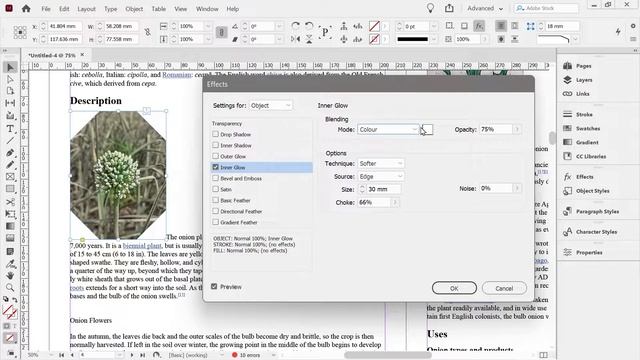Viewport: 640px width, 360px height.
Task: Enable the Satin checkbox
Action: coord(216,189)
